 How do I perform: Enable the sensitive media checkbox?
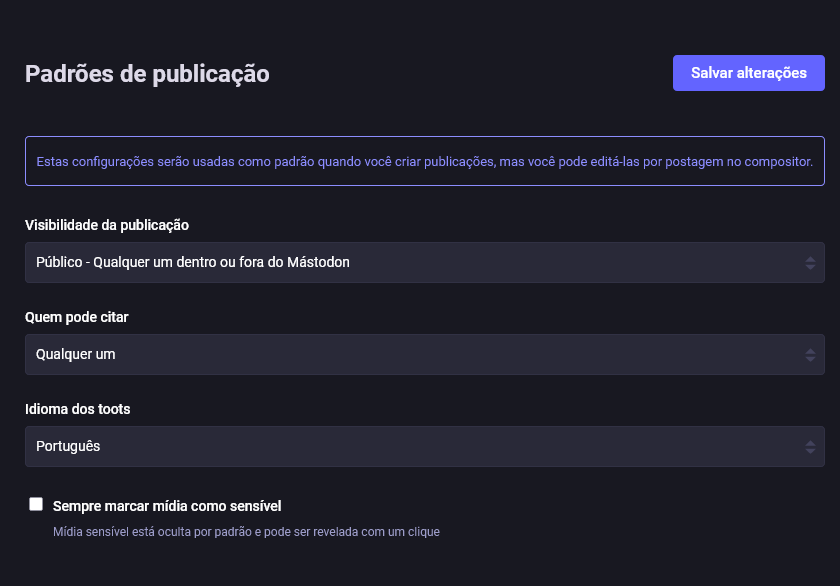36,504
